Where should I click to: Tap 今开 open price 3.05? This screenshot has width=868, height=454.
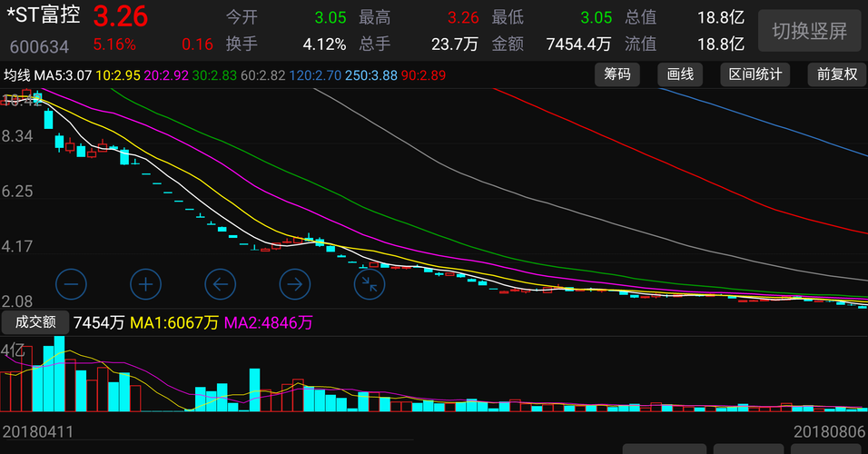click(330, 17)
